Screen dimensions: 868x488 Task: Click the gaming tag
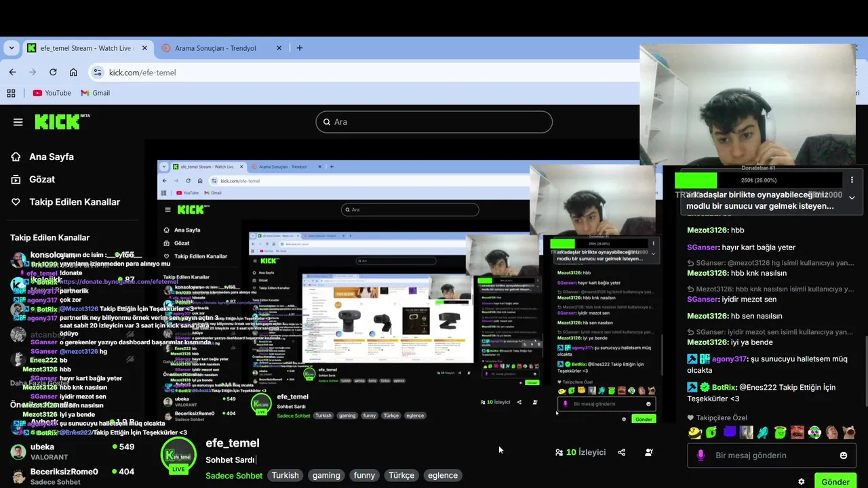click(x=326, y=475)
